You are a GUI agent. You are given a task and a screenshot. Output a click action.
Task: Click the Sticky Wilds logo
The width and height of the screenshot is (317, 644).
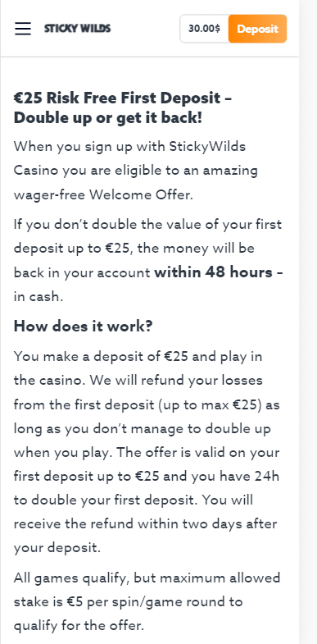point(78,29)
